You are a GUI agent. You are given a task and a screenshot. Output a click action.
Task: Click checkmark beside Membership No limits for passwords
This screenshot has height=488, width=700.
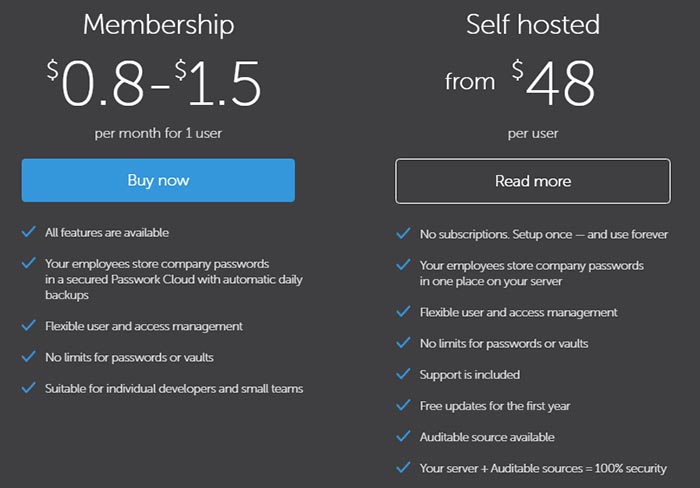29,356
